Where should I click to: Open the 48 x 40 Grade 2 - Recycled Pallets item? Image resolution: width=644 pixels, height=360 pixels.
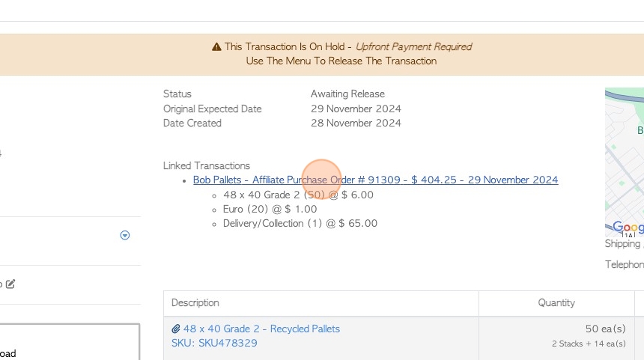click(x=261, y=329)
